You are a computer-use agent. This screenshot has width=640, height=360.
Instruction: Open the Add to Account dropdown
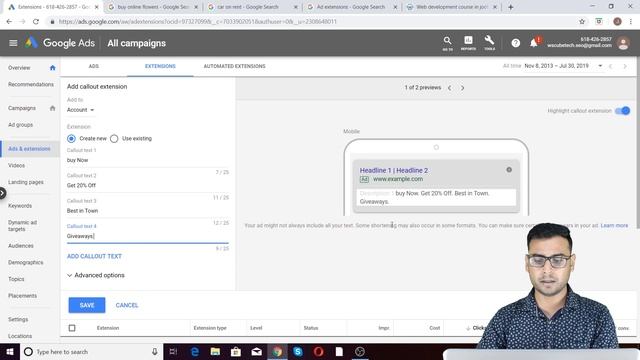click(x=80, y=110)
